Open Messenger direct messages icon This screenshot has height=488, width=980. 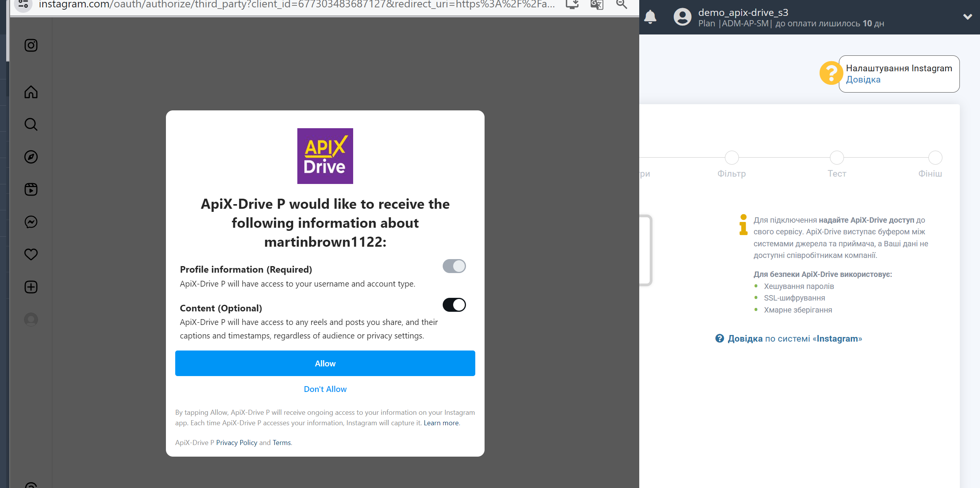[31, 222]
